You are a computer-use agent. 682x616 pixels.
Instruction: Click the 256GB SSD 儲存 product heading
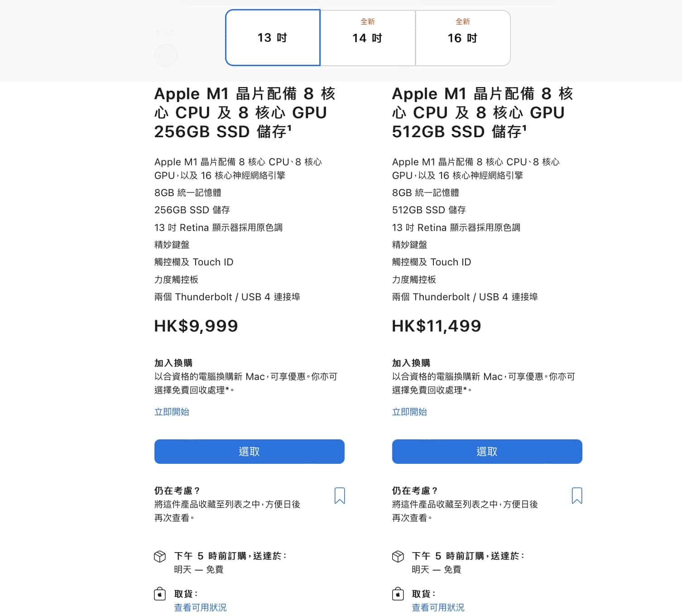pos(245,113)
